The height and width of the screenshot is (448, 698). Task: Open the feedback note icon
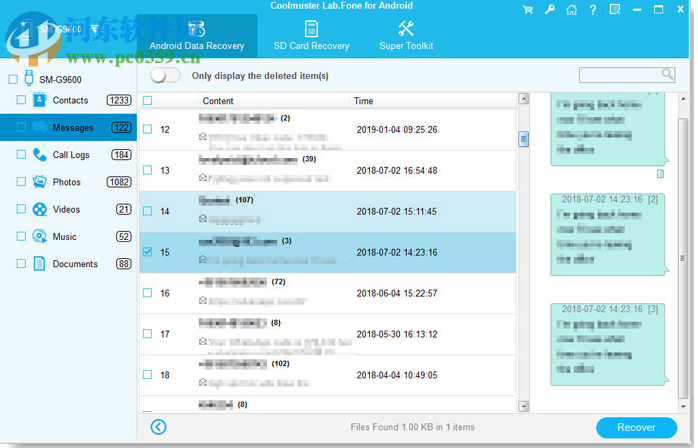(615, 9)
